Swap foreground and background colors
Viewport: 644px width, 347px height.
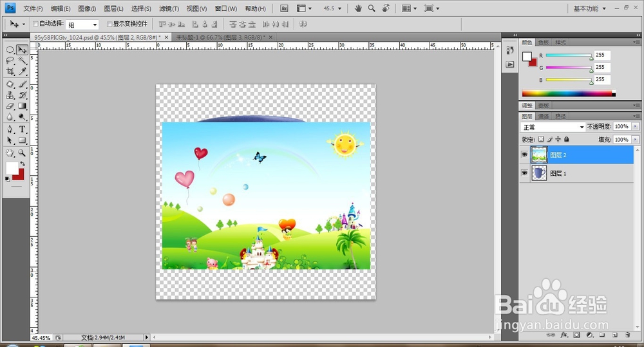click(x=23, y=164)
